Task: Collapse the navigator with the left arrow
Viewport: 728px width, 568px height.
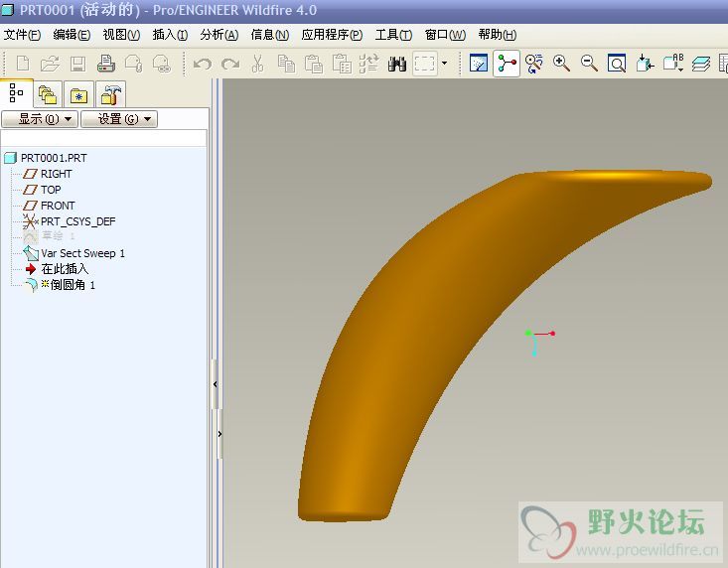Action: [215, 384]
